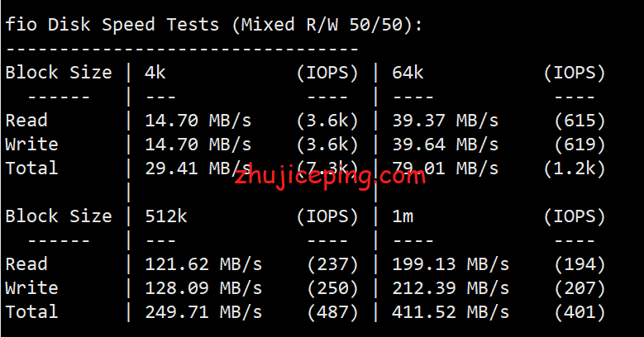Image resolution: width=644 pixels, height=337 pixels.
Task: Click the 512k total IOPS (487)
Action: coord(332,312)
